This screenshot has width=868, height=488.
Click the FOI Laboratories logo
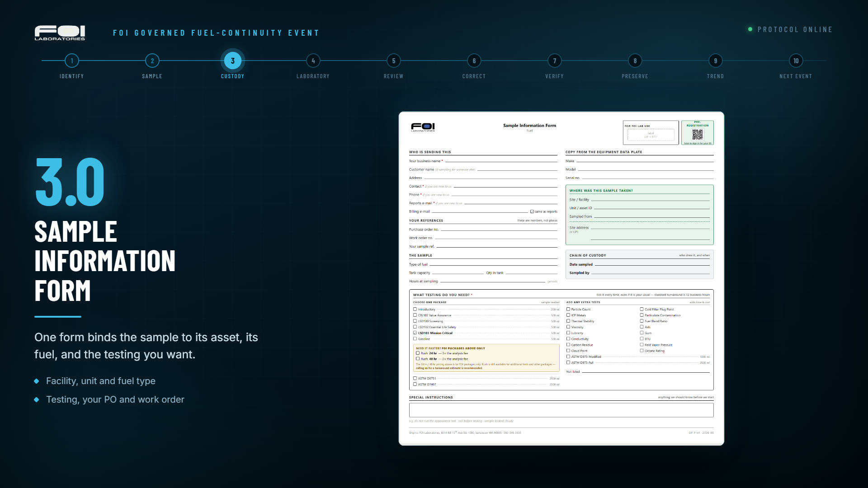tap(60, 33)
